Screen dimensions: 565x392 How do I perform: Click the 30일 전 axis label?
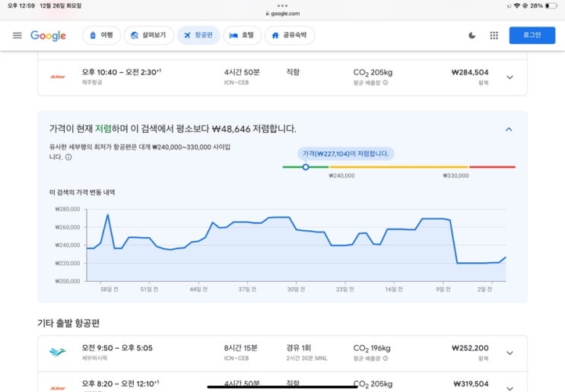coord(297,289)
